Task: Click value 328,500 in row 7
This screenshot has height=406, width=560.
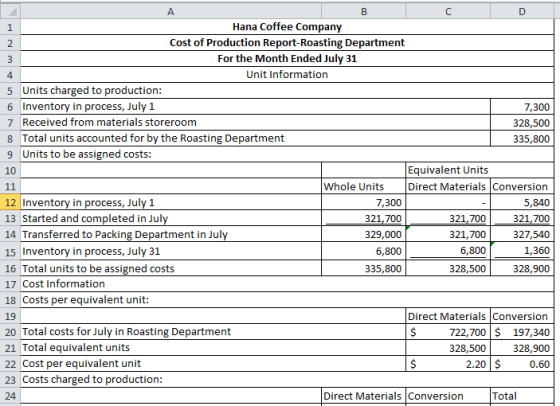Action: pyautogui.click(x=522, y=122)
